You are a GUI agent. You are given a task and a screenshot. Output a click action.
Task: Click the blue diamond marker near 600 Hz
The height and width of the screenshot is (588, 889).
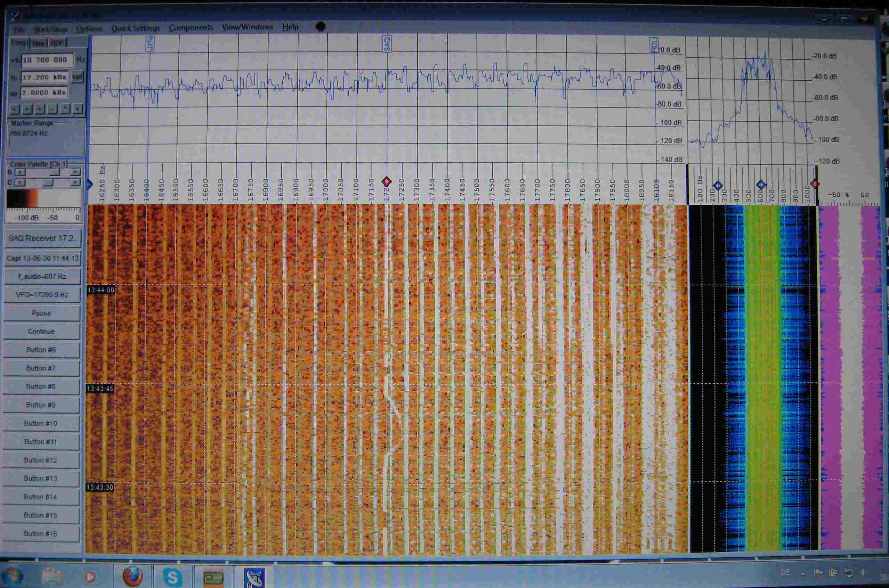pos(761,185)
